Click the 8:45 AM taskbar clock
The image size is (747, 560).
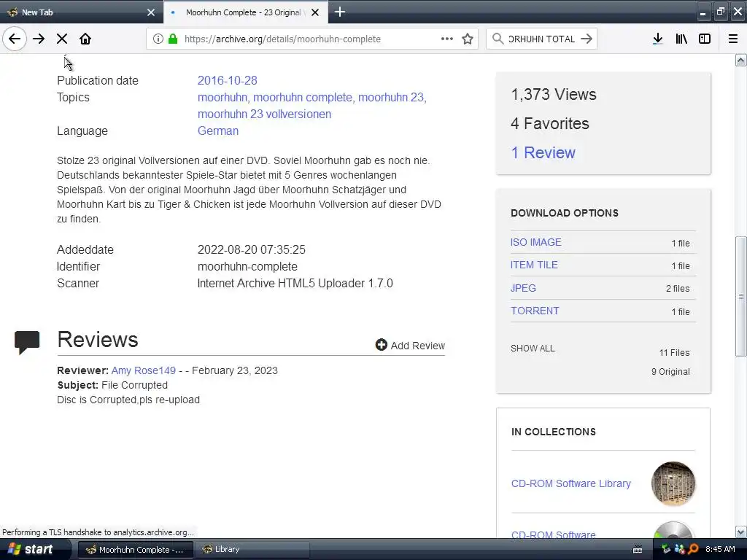pos(720,550)
